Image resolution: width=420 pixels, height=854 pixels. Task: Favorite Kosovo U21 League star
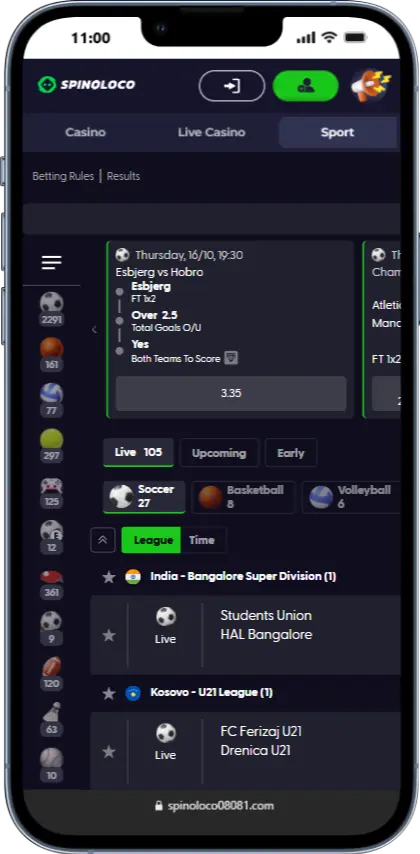pos(109,693)
